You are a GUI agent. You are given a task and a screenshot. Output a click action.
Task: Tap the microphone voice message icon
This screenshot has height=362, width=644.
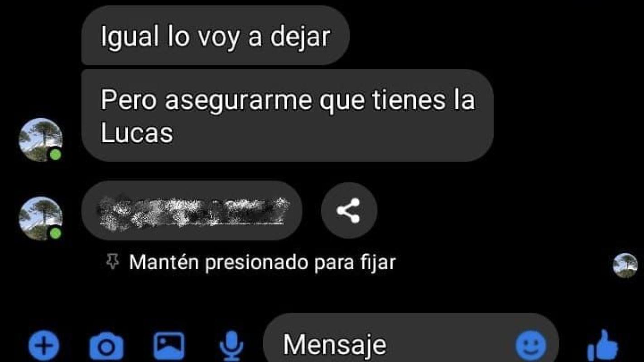click(231, 346)
